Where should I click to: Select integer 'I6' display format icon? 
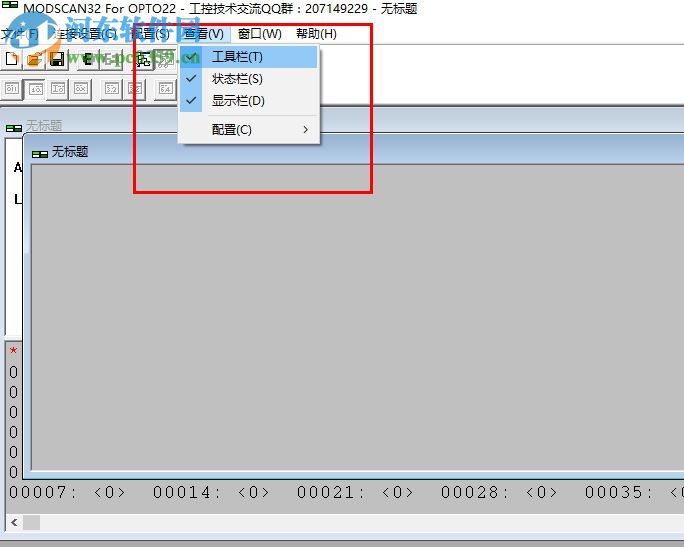click(58, 89)
